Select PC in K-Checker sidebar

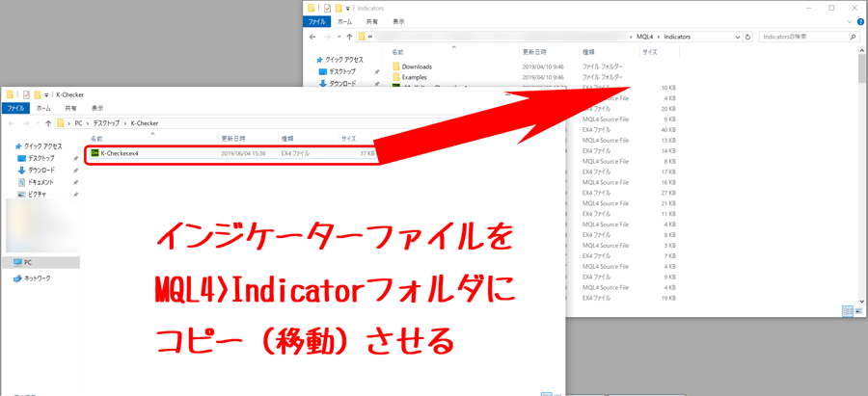click(40, 262)
